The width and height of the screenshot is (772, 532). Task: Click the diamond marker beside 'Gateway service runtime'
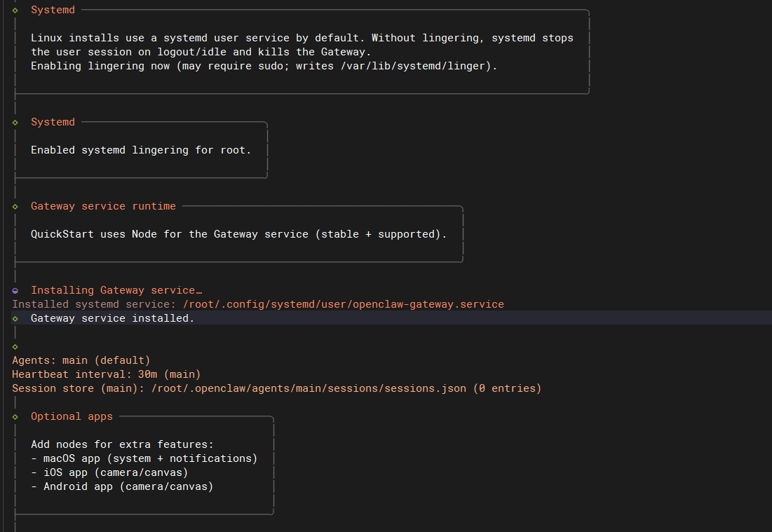[x=15, y=207]
